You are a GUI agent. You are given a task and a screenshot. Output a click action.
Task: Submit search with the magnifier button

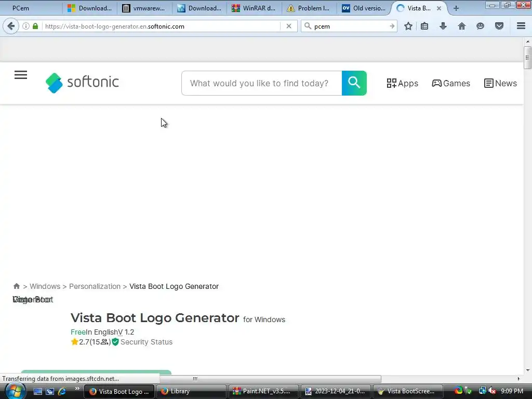[x=354, y=83]
